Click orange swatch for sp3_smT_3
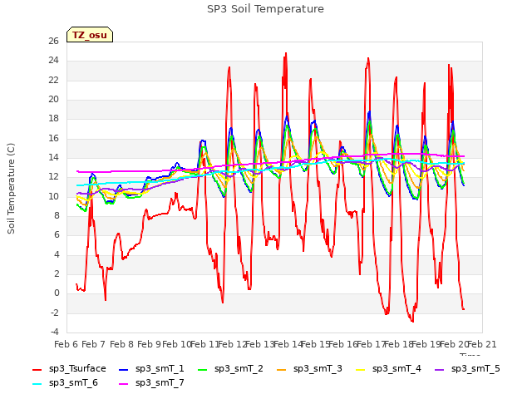 click(x=282, y=369)
